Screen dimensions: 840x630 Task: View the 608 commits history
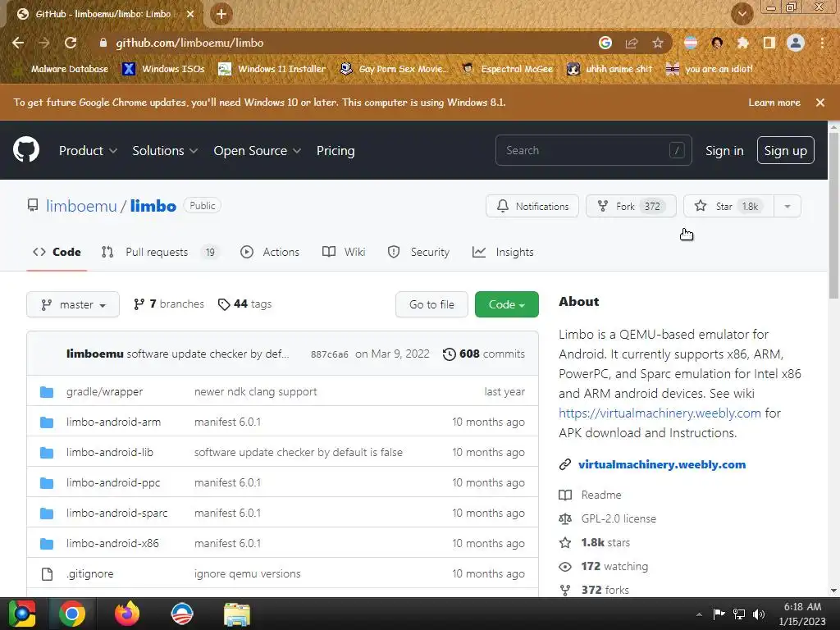(x=484, y=354)
